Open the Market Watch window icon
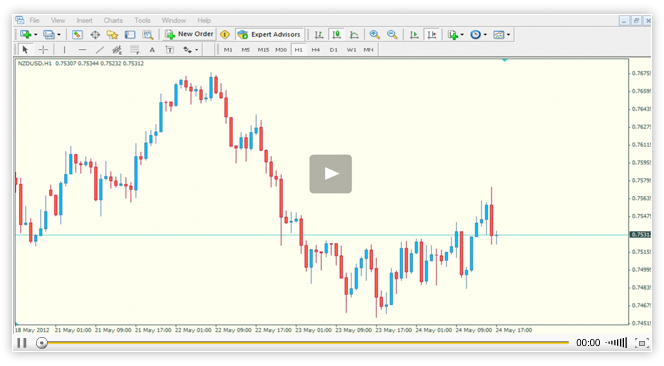Screen dimensions: 664x366 (x=77, y=34)
